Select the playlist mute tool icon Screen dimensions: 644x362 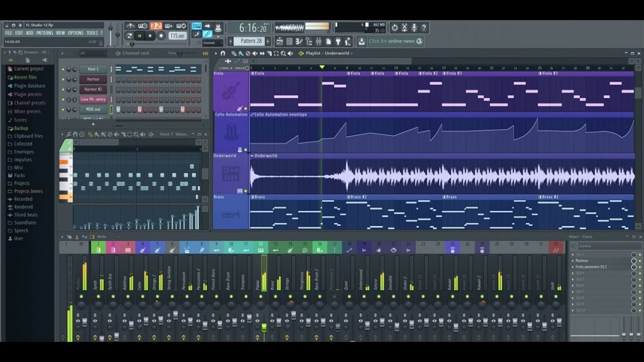pyautogui.click(x=255, y=53)
